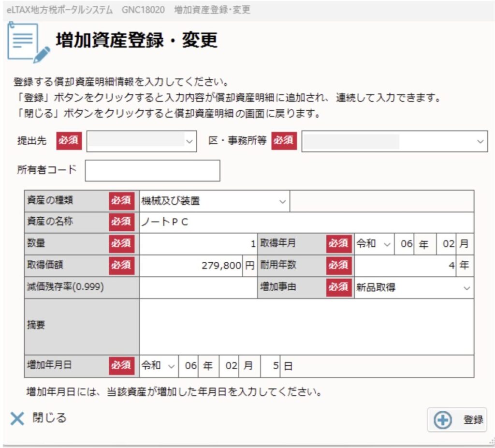Expand the 増加事由 dropdown showing 新品取得

point(413,287)
